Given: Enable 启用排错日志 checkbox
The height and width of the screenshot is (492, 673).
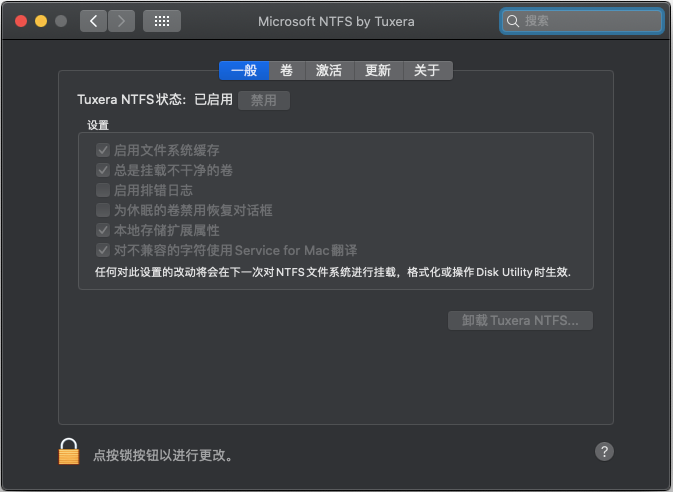Looking at the screenshot, I should [x=103, y=190].
